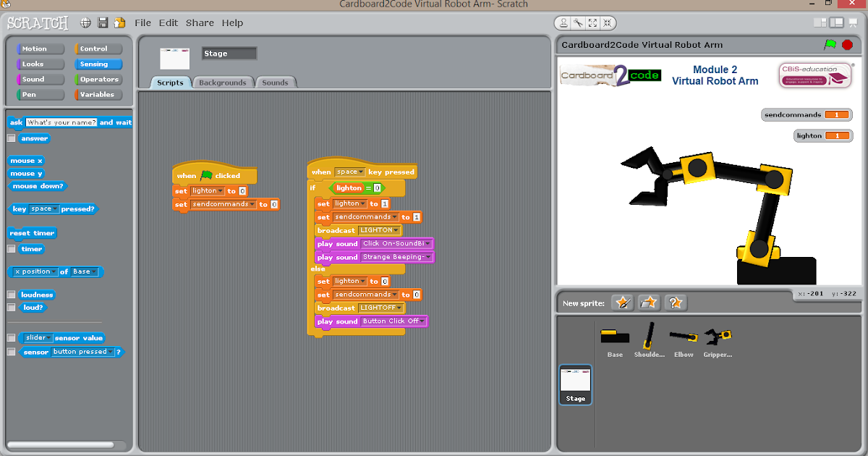Click the green flag to start
The image size is (868, 456).
pos(830,45)
